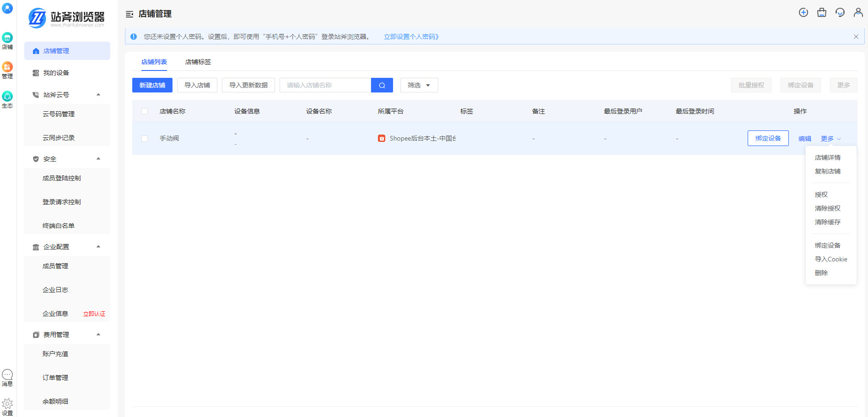868x417 pixels.
Task: Select 绑定设备 in the dropdown menu
Action: click(x=828, y=245)
